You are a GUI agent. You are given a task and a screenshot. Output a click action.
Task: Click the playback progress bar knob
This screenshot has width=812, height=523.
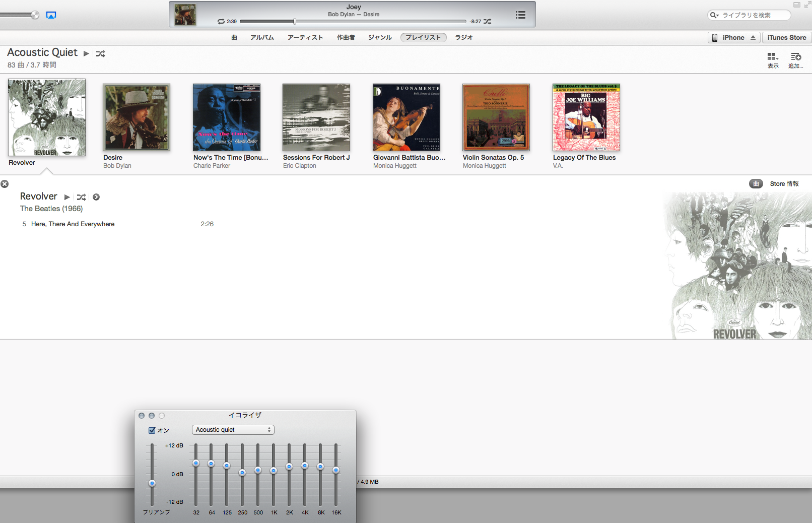[295, 22]
